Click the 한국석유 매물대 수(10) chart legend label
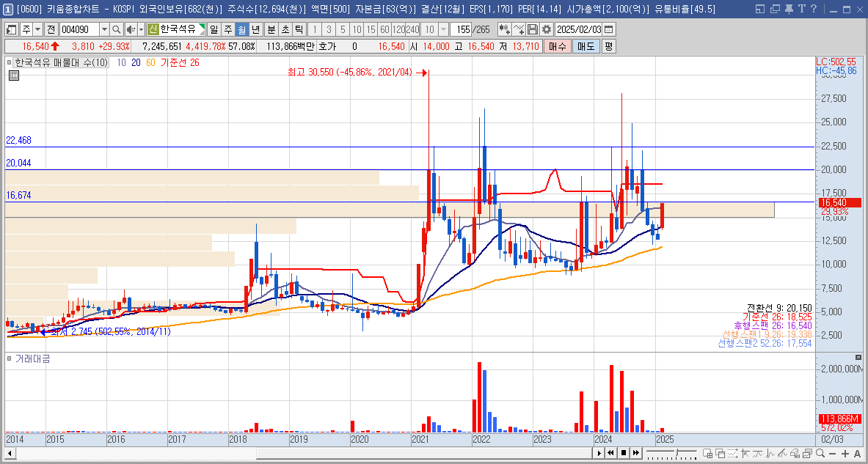 point(61,63)
